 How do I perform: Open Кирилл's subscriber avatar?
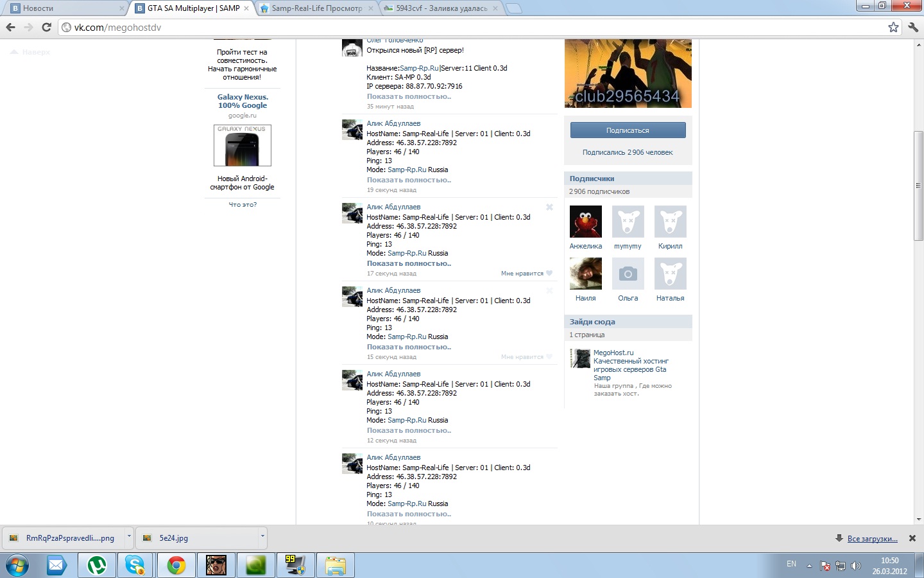pyautogui.click(x=671, y=222)
